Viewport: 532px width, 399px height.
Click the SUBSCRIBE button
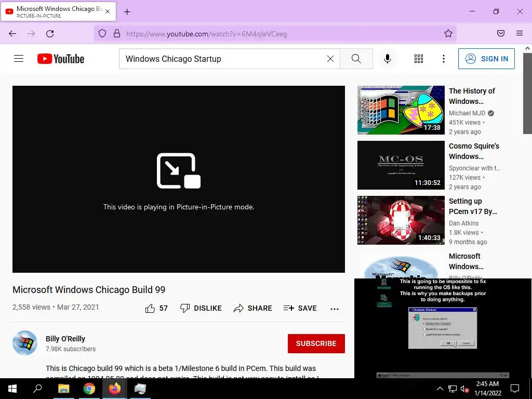click(x=316, y=343)
